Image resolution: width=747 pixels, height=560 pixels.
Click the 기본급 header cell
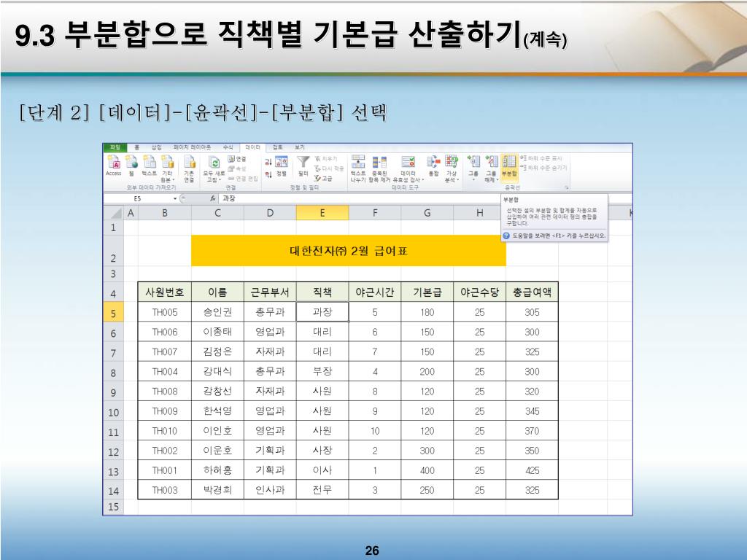click(427, 292)
